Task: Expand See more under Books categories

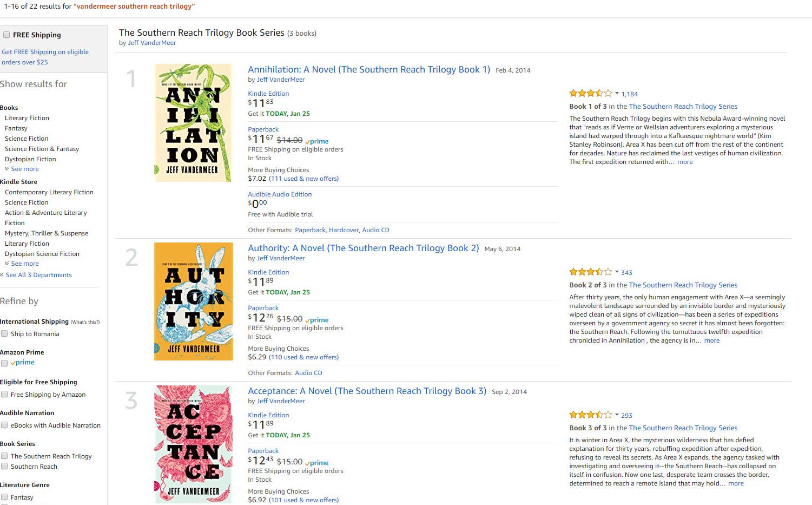Action: pos(22,169)
